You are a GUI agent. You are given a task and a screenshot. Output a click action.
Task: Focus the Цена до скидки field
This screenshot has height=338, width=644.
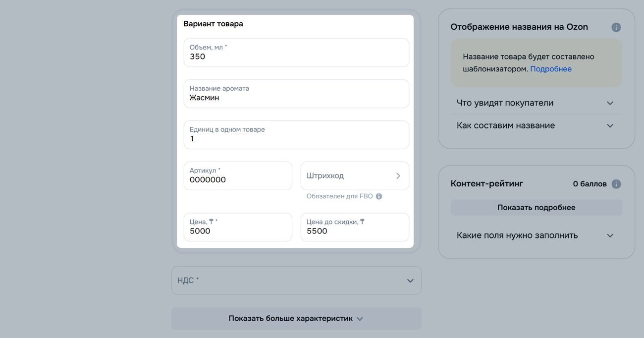pyautogui.click(x=355, y=227)
